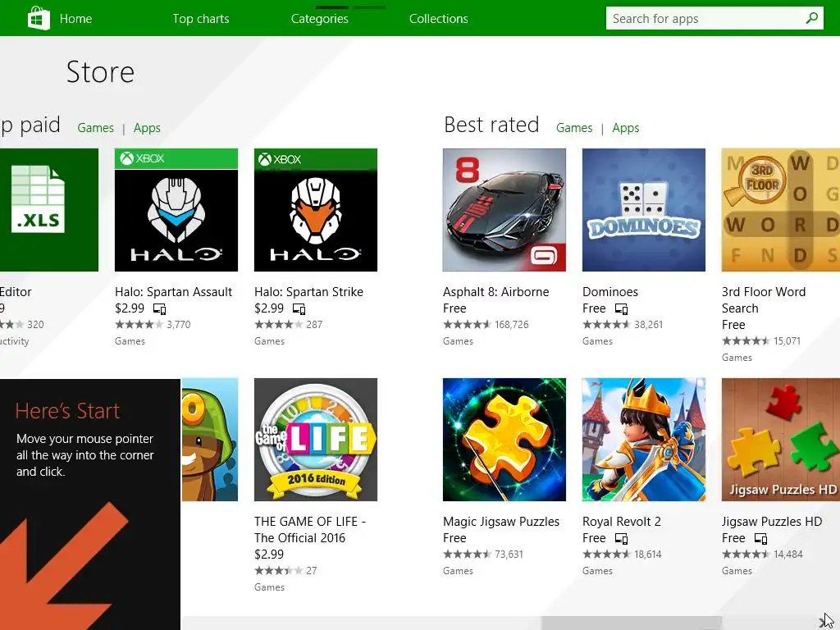Image resolution: width=840 pixels, height=630 pixels.
Task: Click the Halo: Spartan Assault title
Action: (x=174, y=292)
